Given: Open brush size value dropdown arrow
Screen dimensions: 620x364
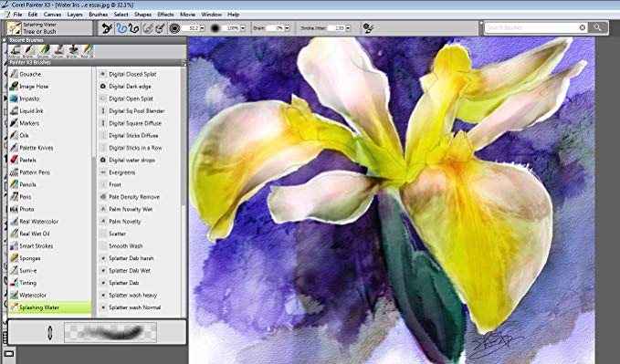Looking at the screenshot, I should [x=203, y=28].
